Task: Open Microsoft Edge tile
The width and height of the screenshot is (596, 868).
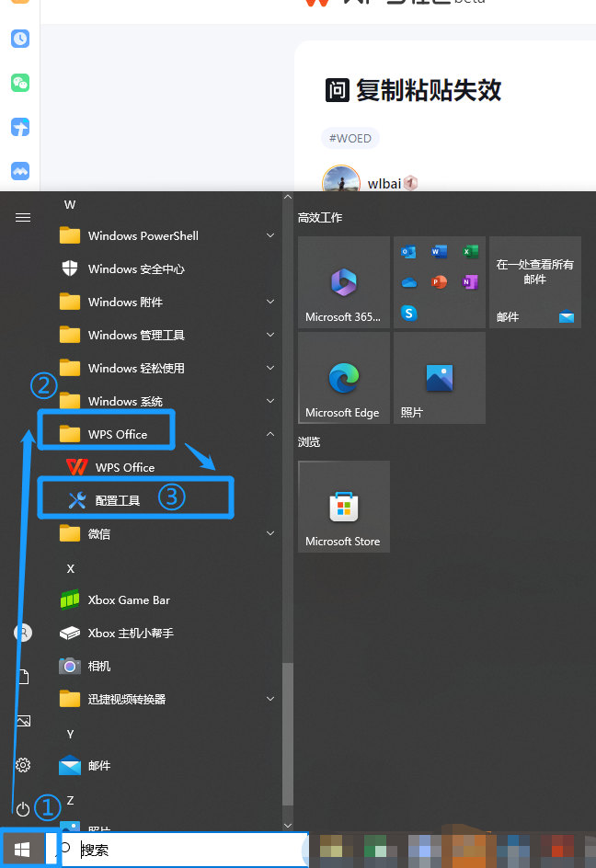Action: coord(344,378)
